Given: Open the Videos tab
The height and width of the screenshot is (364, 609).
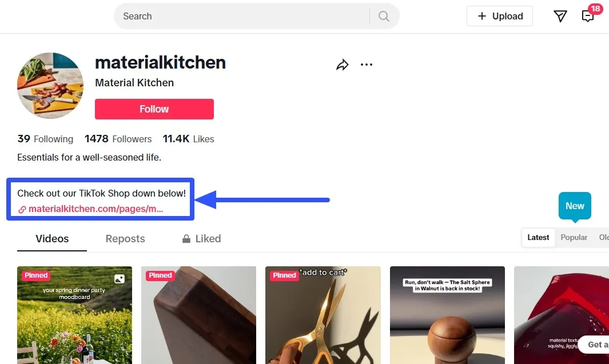Looking at the screenshot, I should coord(51,238).
